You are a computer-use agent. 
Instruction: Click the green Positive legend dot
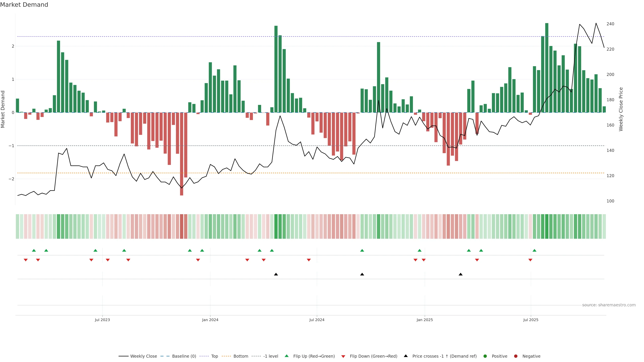click(485, 356)
